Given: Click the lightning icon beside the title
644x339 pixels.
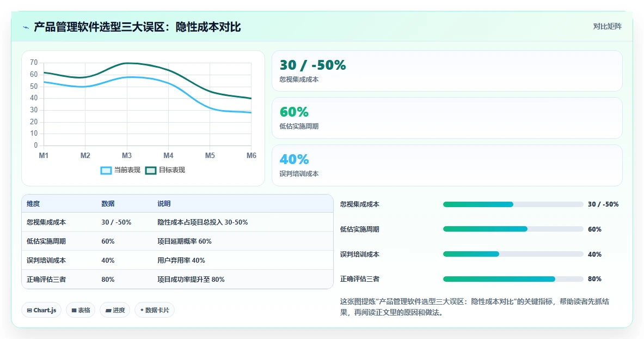Looking at the screenshot, I should pos(26,28).
